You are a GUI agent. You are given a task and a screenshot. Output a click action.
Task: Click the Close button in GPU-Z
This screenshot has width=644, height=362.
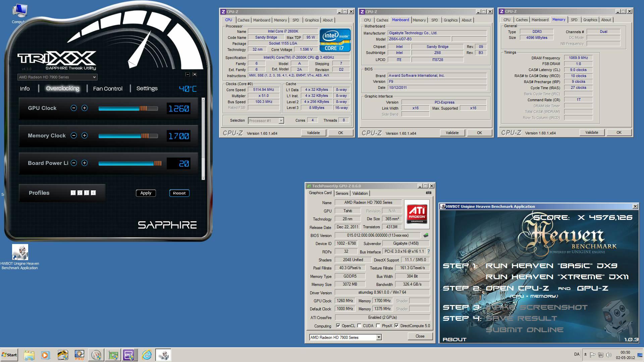pyautogui.click(x=420, y=336)
